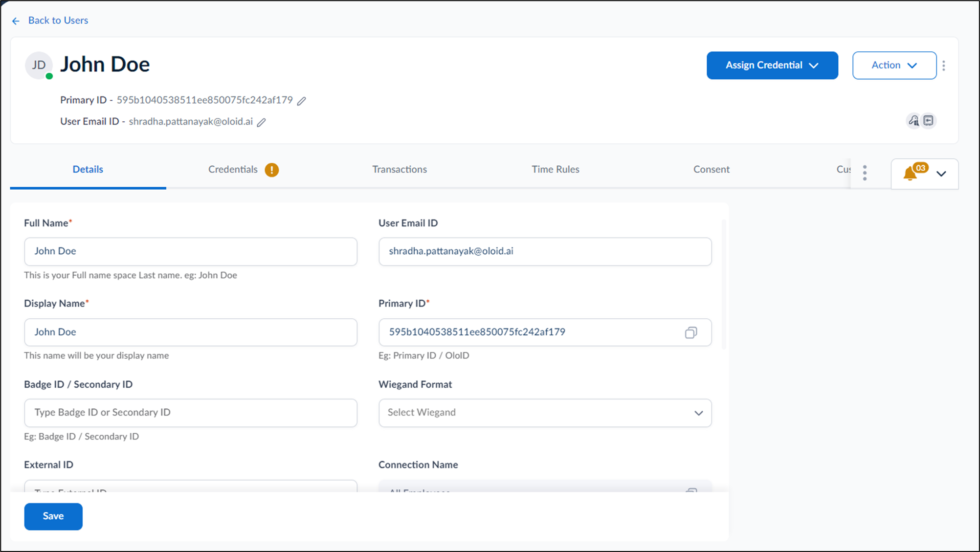980x552 pixels.
Task: Click the John Doe heading
Action: click(105, 65)
